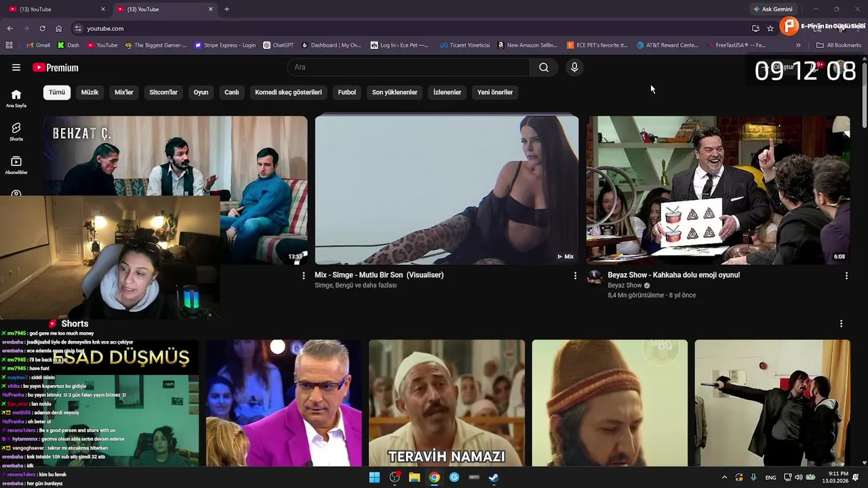Open Steam from the taskbar
The width and height of the screenshot is (868, 488).
click(x=494, y=477)
